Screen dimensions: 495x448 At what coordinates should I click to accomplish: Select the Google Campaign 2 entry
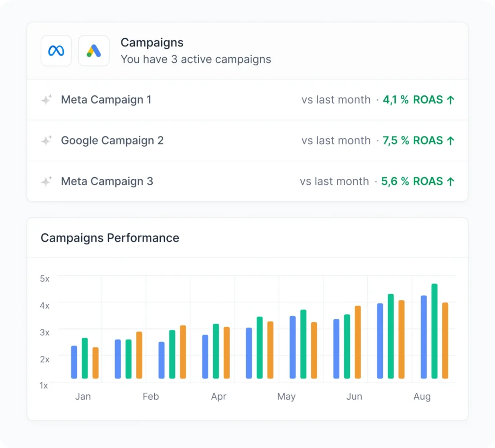click(112, 140)
